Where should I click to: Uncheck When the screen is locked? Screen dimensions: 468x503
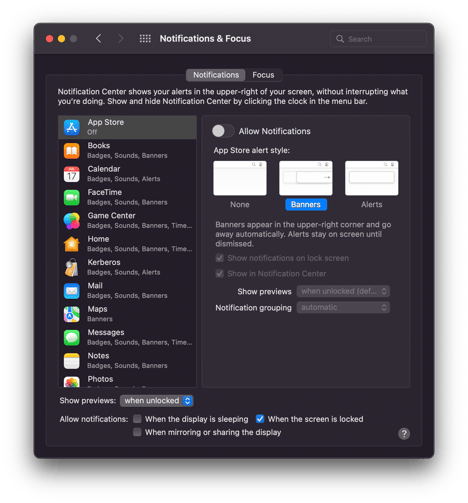[260, 419]
